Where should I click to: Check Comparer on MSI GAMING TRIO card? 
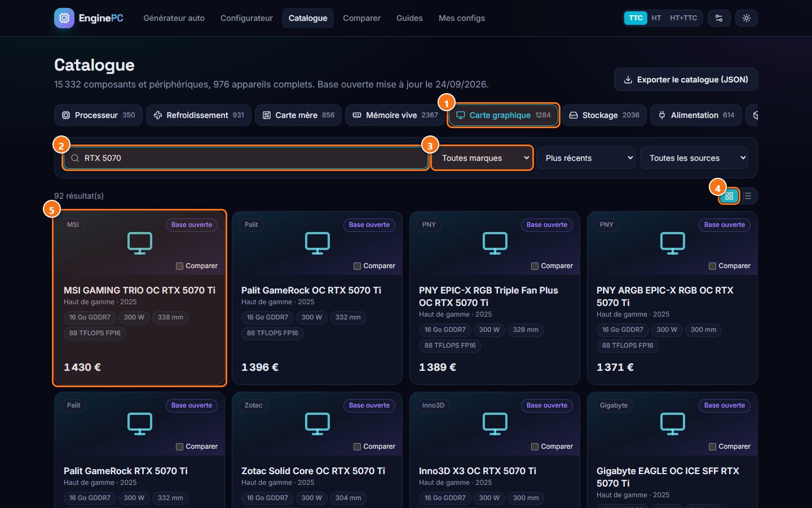pyautogui.click(x=179, y=266)
